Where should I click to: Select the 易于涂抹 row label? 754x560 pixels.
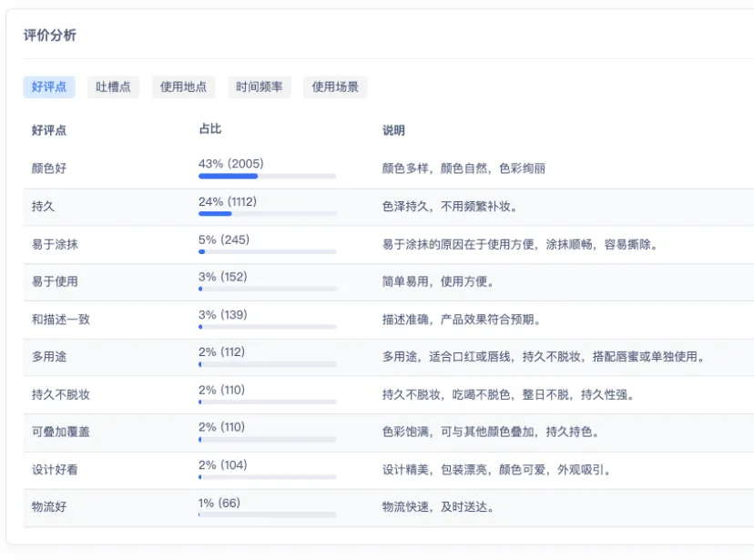tap(55, 244)
